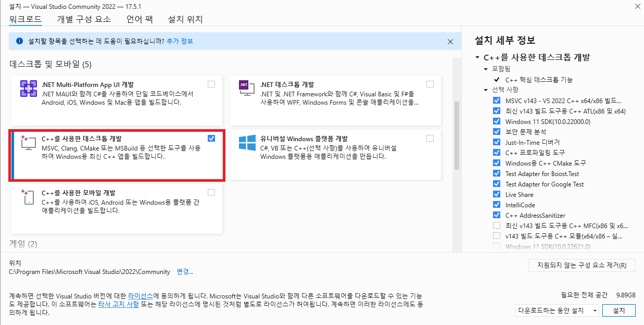
Task: Check v143 빌드 도구용 C++ 모듈 option
Action: [497, 236]
